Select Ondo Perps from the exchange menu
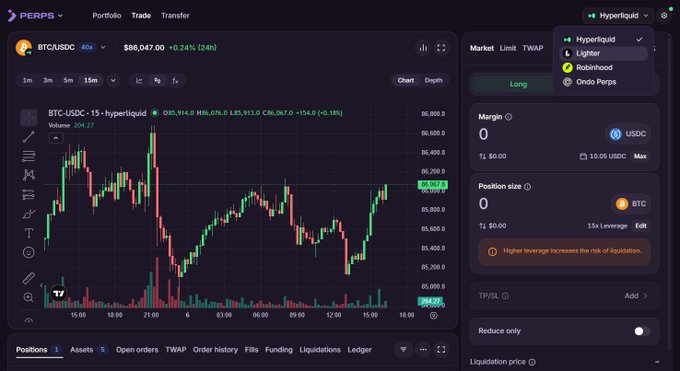Image resolution: width=680 pixels, height=371 pixels. [x=604, y=82]
